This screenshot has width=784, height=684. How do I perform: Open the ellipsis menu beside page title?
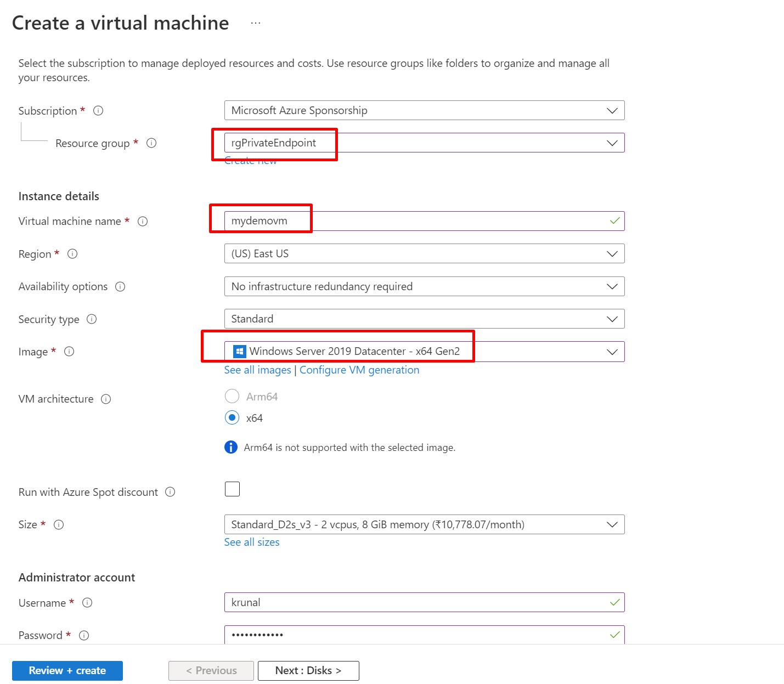256,23
